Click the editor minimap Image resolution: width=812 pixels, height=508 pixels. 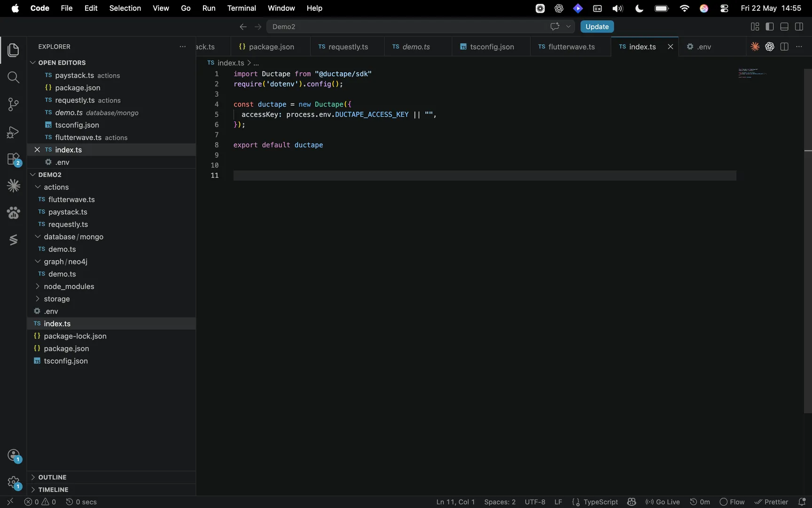pyautogui.click(x=753, y=73)
